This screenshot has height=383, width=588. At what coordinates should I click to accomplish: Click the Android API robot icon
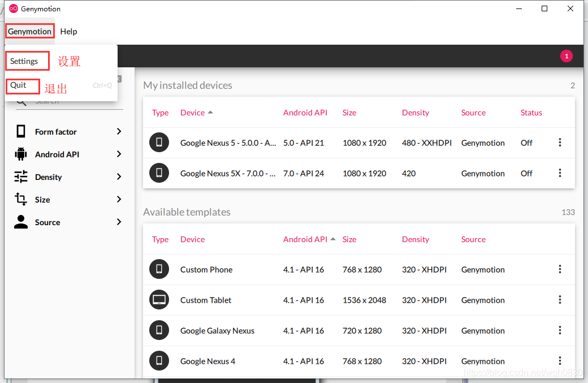point(21,154)
